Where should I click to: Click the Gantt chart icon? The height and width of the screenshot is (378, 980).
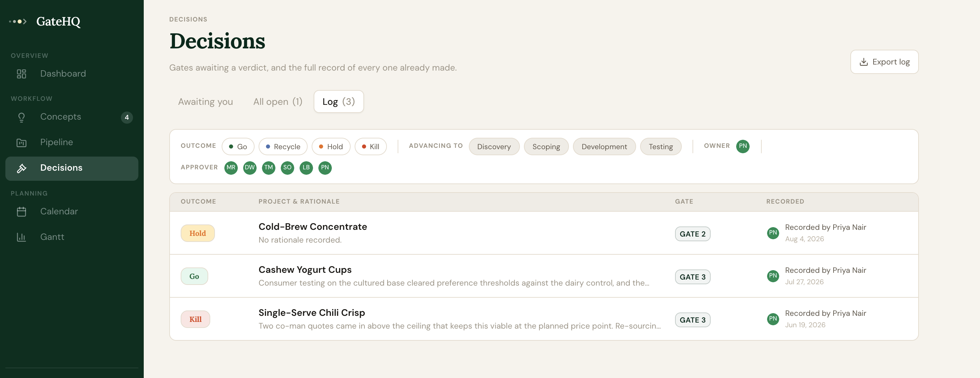click(22, 237)
